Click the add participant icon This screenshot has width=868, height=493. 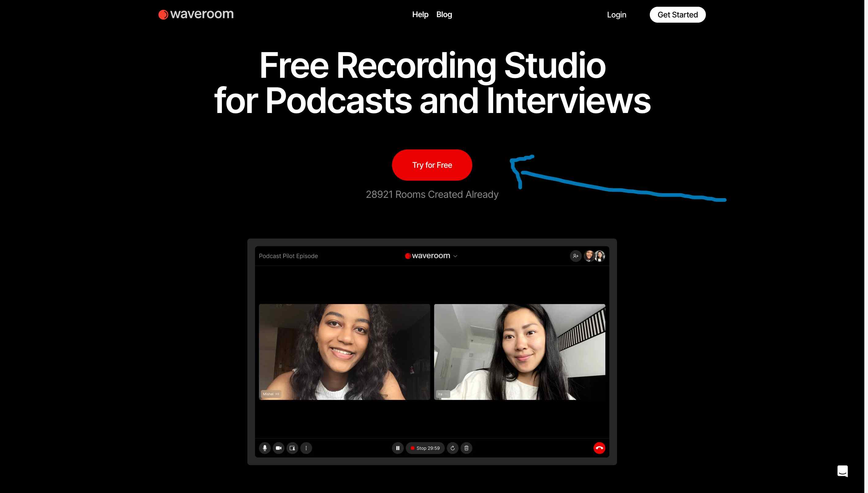click(575, 256)
